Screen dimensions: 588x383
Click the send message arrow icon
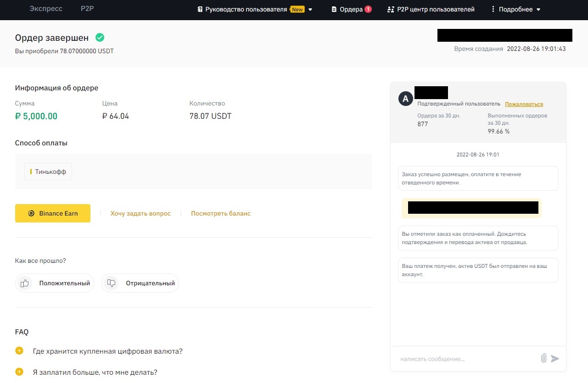pos(555,359)
